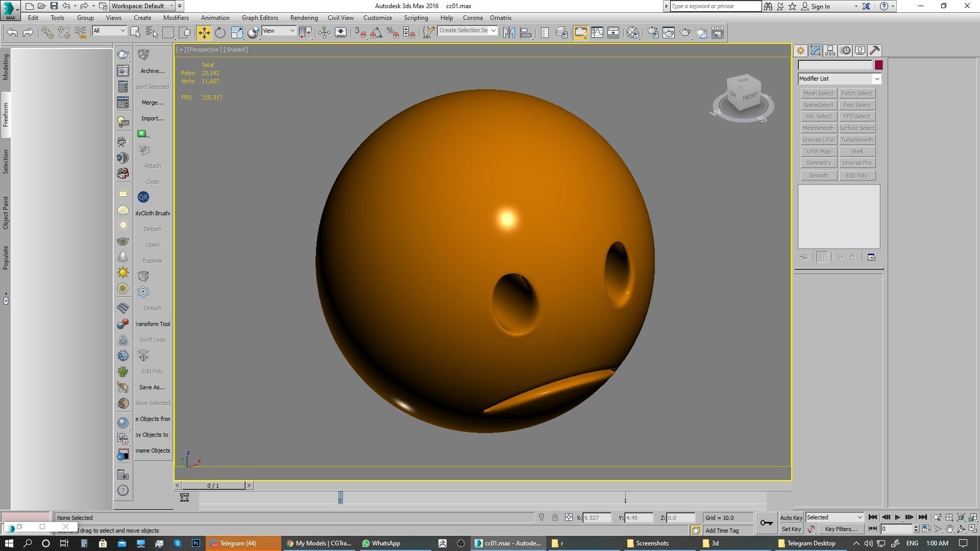Screen dimensions: 980x551
Task: Click the Save As... button
Action: point(152,387)
